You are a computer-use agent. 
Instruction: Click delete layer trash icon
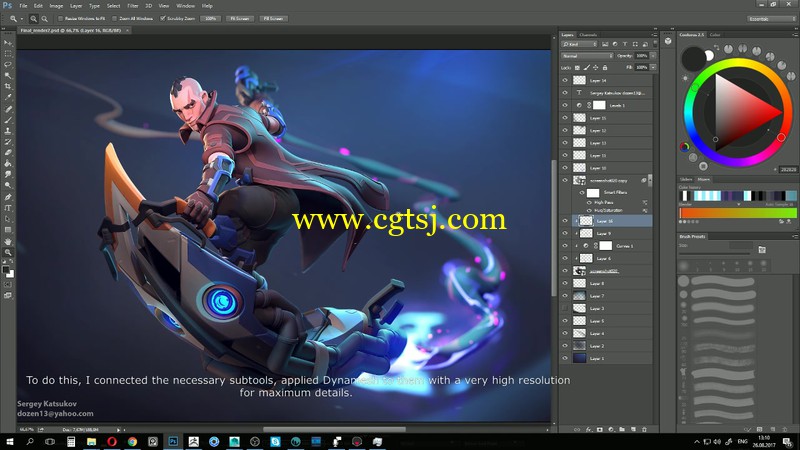644,430
